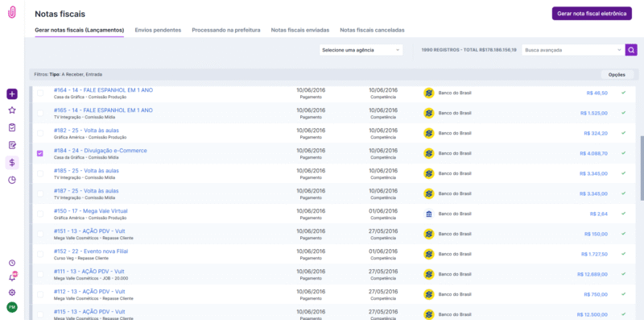Switch to Notas fiscais canceladas tab

click(372, 30)
